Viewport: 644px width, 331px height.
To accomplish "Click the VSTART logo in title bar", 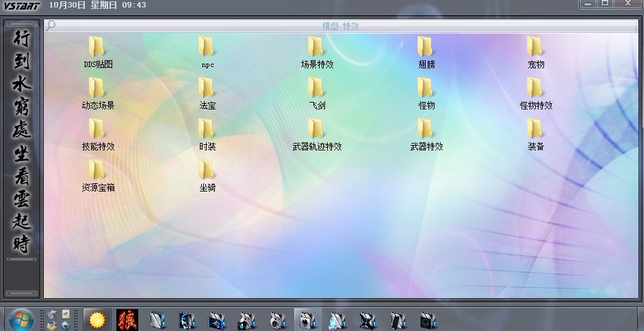I will 21,5.
